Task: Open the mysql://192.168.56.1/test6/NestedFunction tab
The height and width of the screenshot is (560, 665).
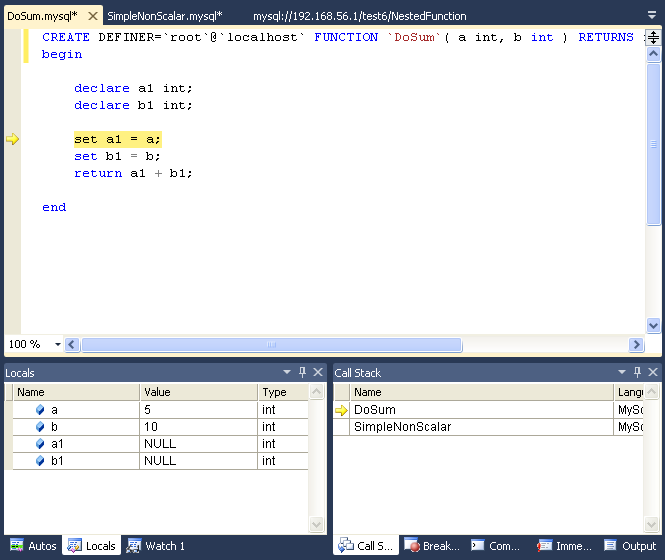Action: point(359,17)
